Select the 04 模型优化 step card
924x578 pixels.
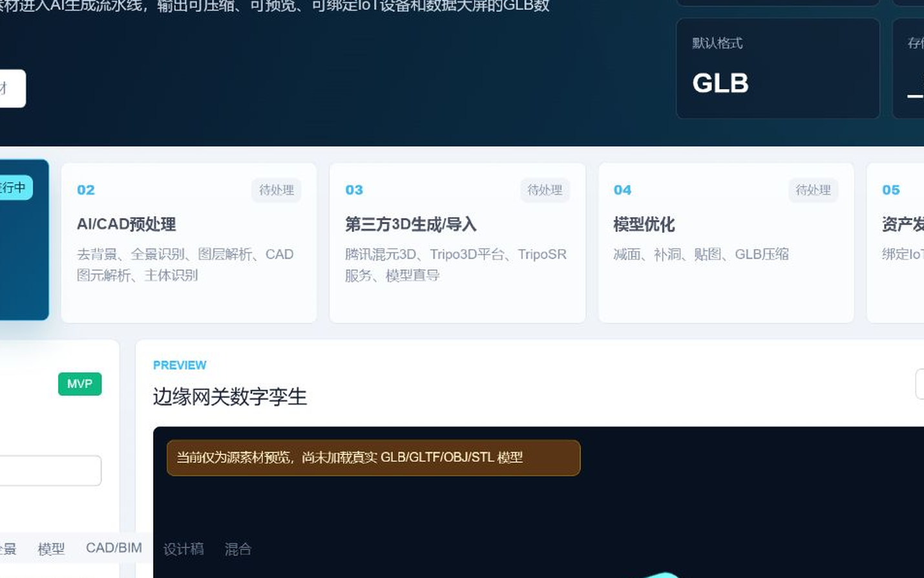pyautogui.click(x=726, y=242)
